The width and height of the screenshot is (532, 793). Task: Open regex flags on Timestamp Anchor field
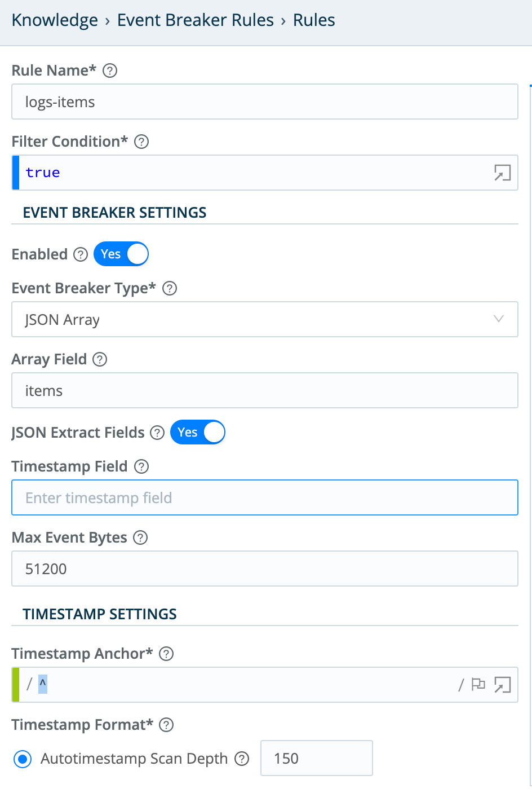(478, 684)
